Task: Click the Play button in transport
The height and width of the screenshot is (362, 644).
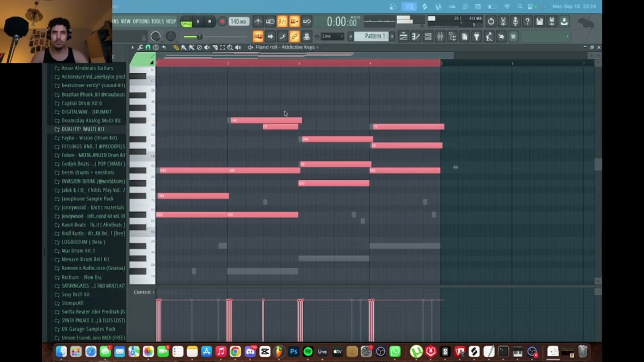Action: click(198, 22)
